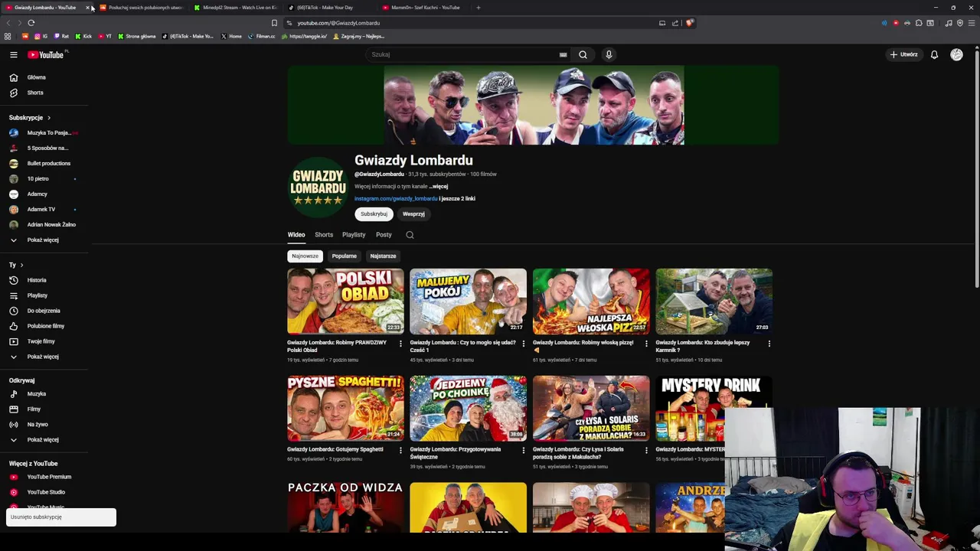Click the share icon in the address bar
Screen dimensions: 980x551
675,23
